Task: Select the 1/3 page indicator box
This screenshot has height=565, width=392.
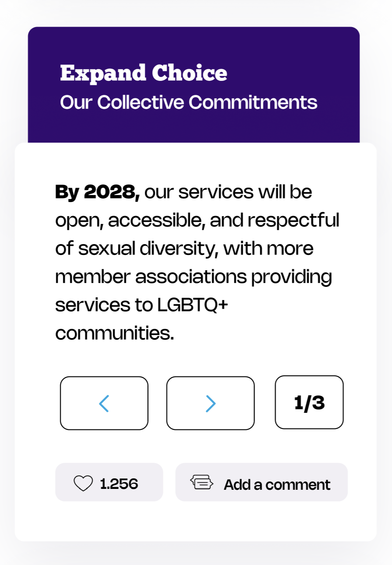Action: point(309,402)
